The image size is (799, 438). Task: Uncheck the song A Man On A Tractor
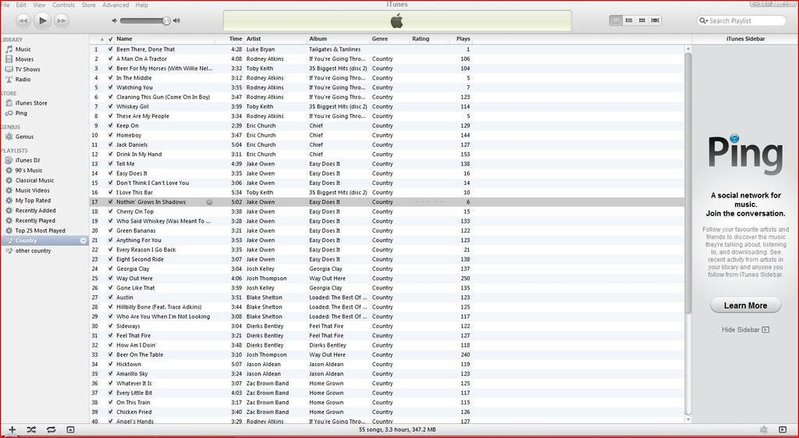click(111, 59)
